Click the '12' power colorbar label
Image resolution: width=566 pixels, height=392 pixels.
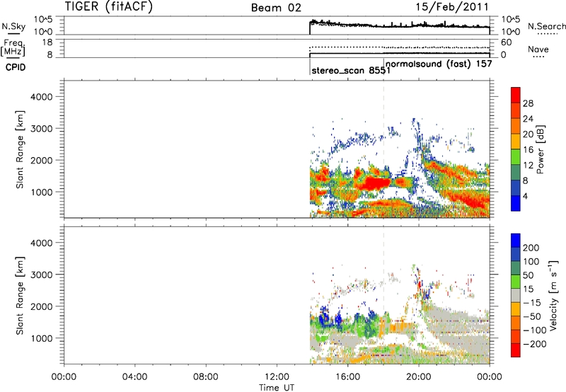coord(528,166)
